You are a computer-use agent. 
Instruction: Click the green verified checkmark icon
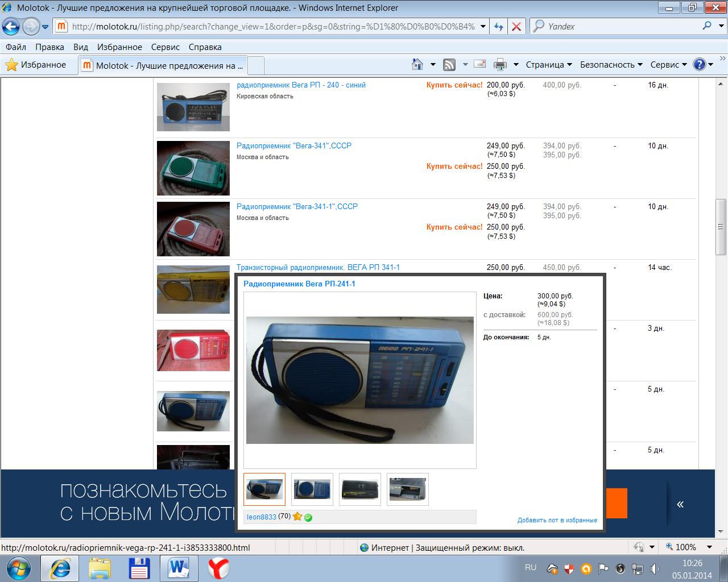(x=308, y=517)
